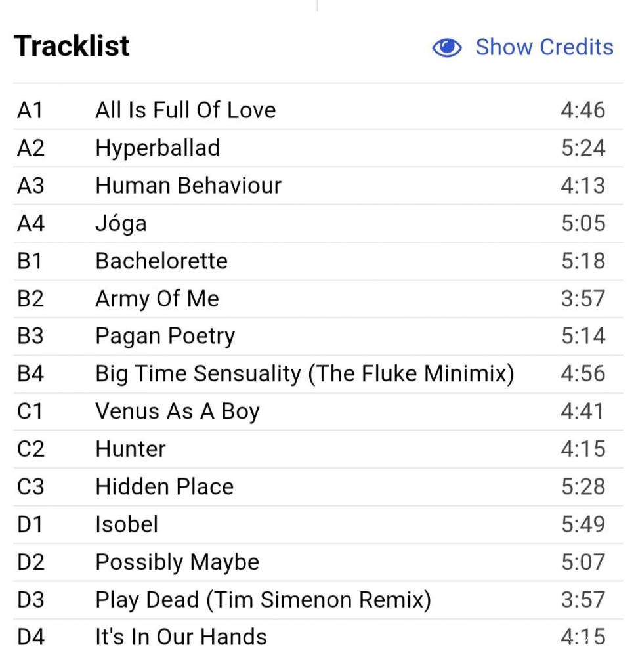Click Possibly Maybe in the tracklist

[x=177, y=562]
